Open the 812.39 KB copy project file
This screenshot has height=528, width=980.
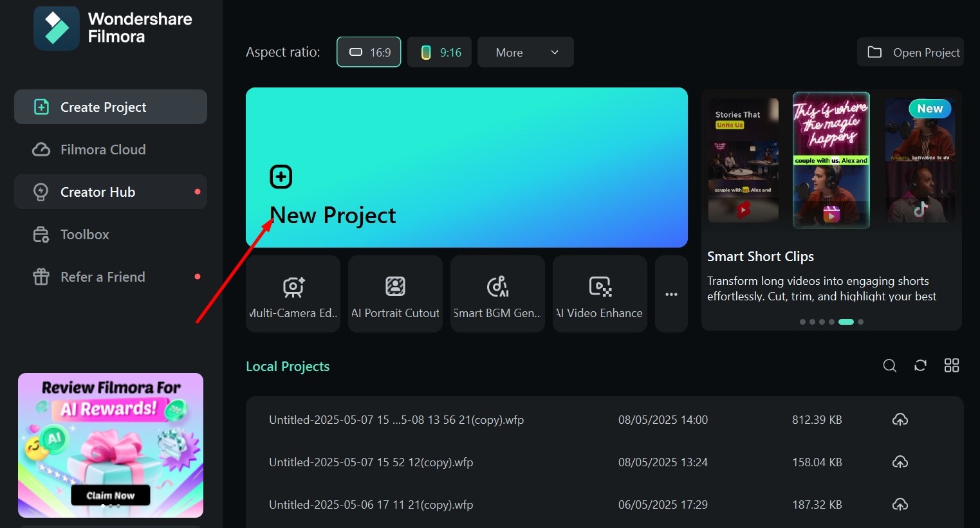coord(396,420)
